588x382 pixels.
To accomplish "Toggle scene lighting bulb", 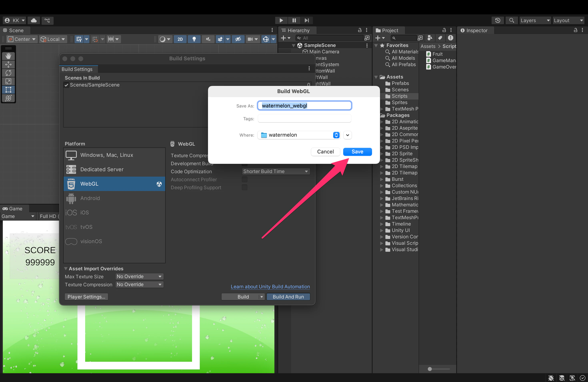I will click(x=194, y=39).
